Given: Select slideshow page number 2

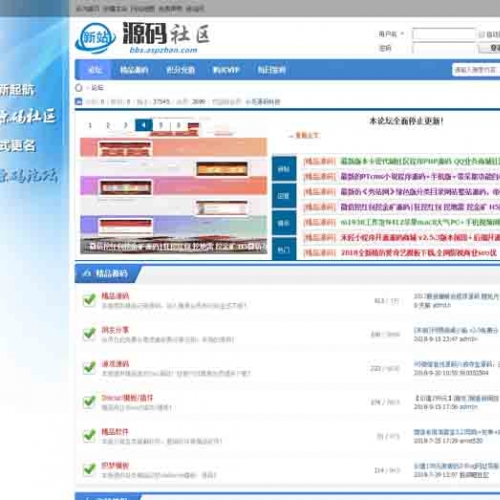Looking at the screenshot, I should [108, 126].
